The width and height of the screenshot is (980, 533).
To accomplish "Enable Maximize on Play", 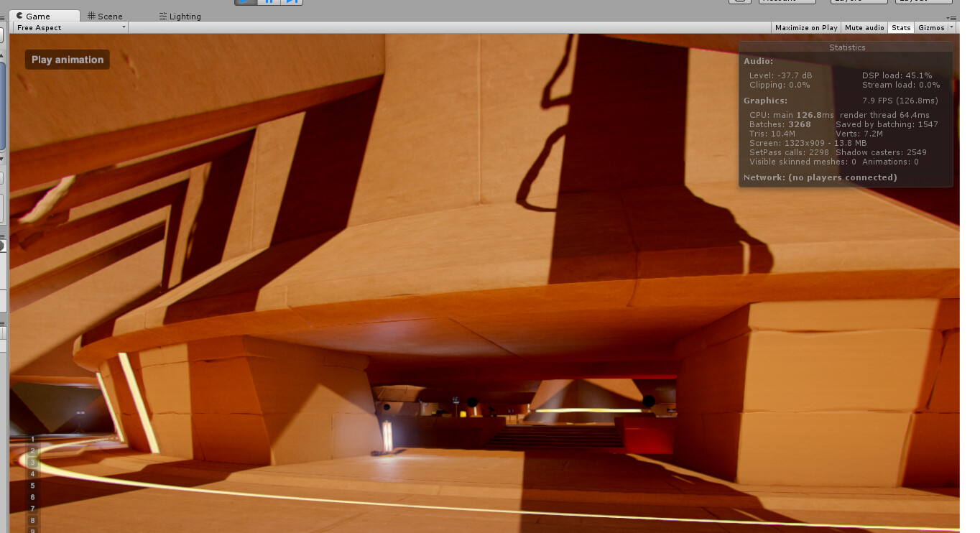I will click(x=805, y=27).
